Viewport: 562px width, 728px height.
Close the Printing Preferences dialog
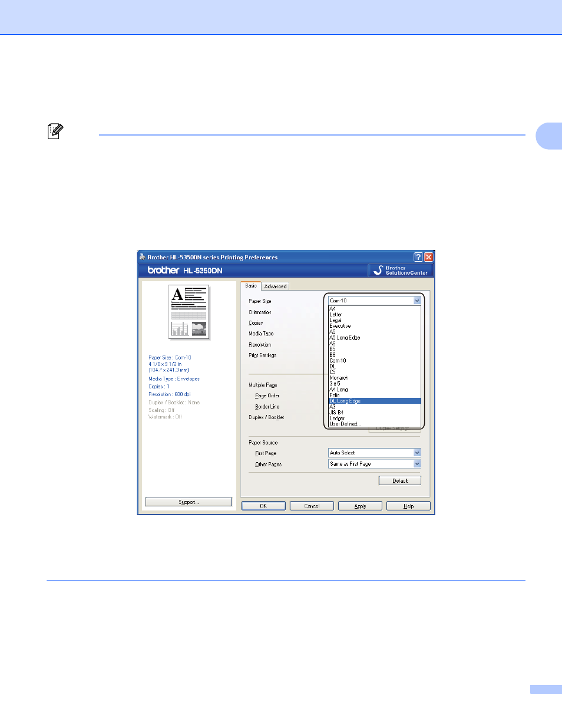(x=429, y=257)
